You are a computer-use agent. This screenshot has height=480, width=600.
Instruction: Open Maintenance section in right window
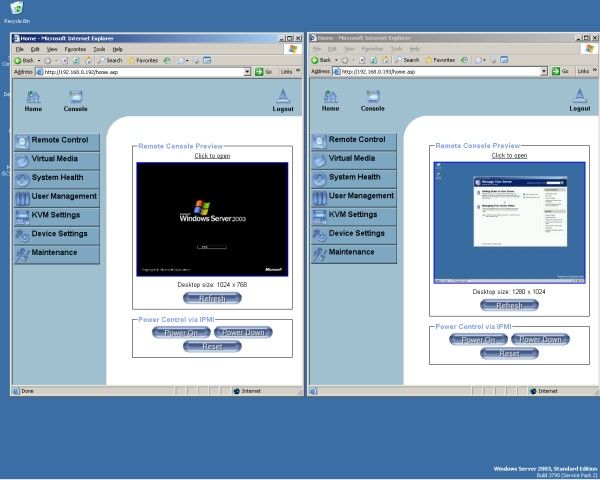(x=354, y=254)
